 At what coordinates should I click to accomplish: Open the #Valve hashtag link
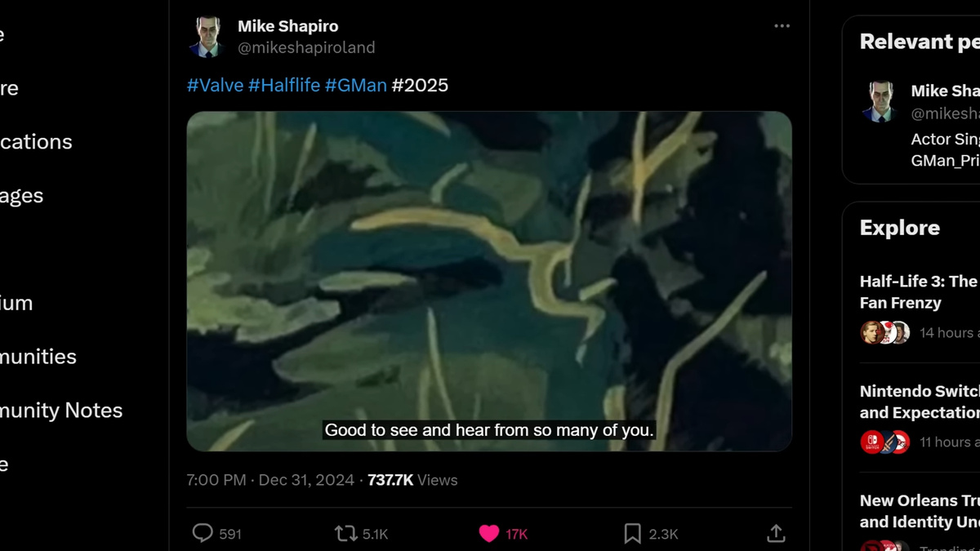215,85
